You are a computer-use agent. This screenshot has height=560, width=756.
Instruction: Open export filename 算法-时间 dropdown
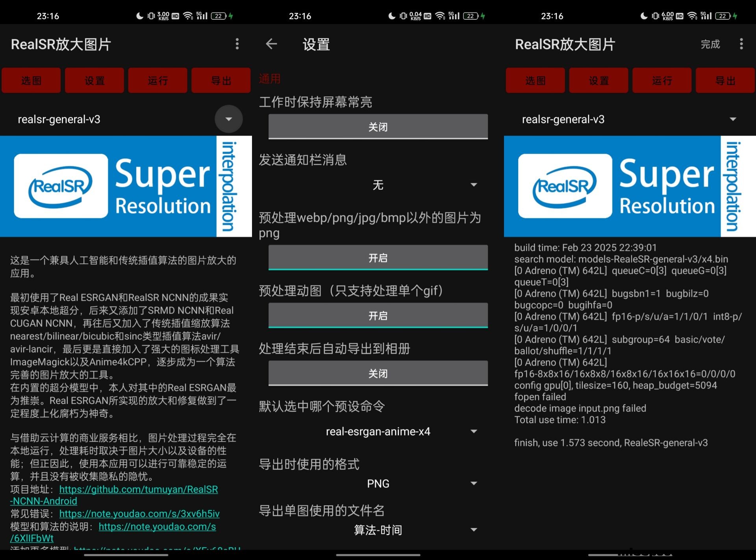click(378, 530)
